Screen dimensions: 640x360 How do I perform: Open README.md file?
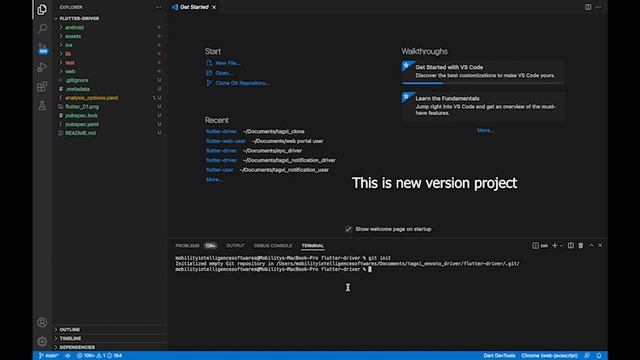click(x=80, y=133)
